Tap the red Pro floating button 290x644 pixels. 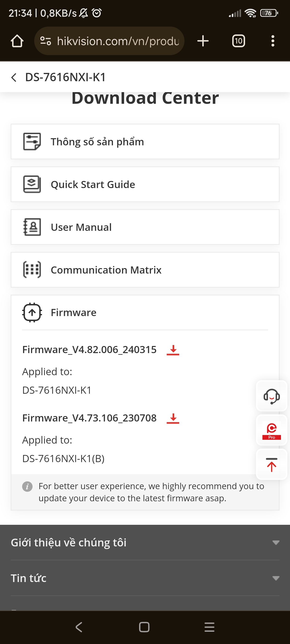271,430
